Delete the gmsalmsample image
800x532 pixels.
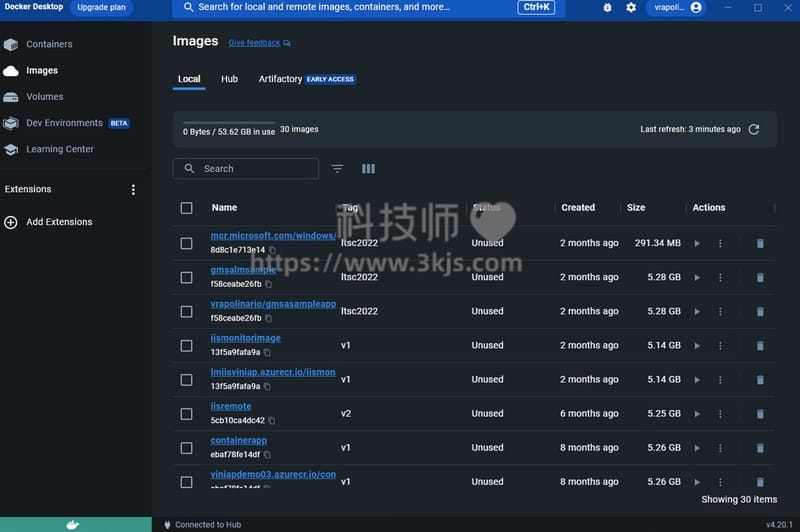760,278
